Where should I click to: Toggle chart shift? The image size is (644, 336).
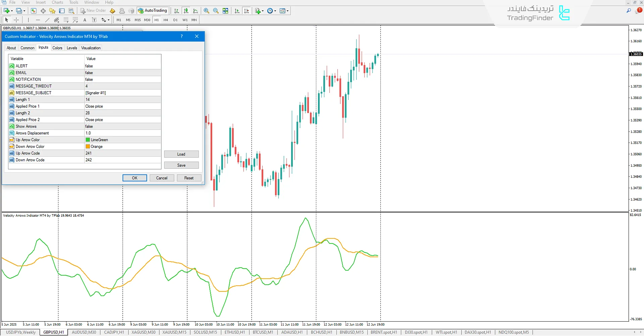[247, 10]
